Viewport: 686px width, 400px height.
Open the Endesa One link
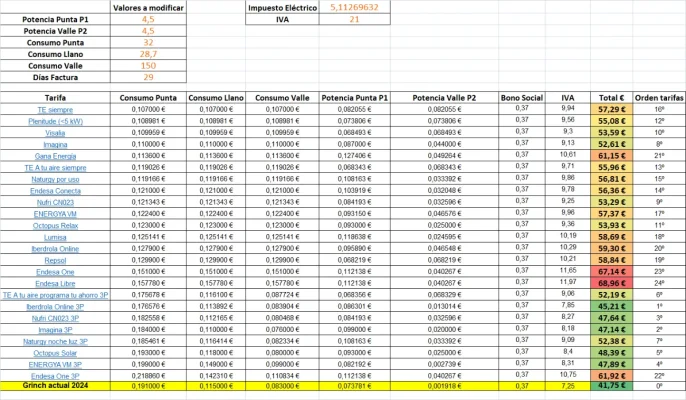[55, 272]
